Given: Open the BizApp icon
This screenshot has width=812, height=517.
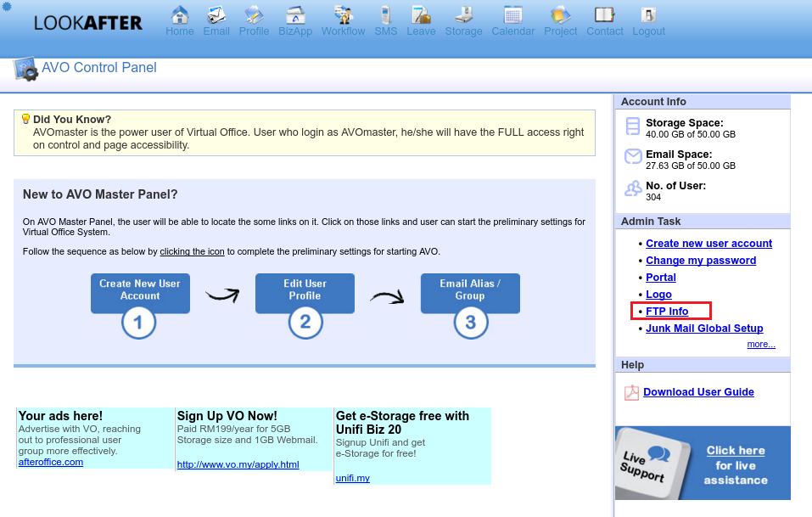Looking at the screenshot, I should pos(295,15).
